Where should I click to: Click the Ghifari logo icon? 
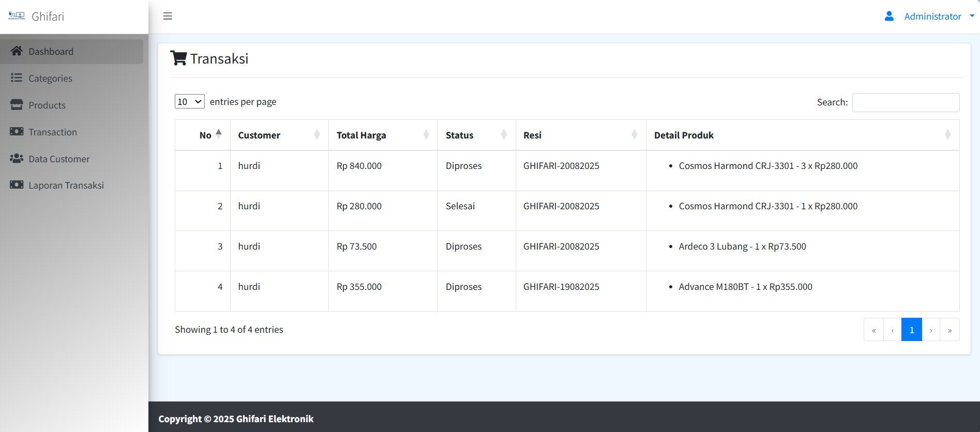tap(17, 16)
